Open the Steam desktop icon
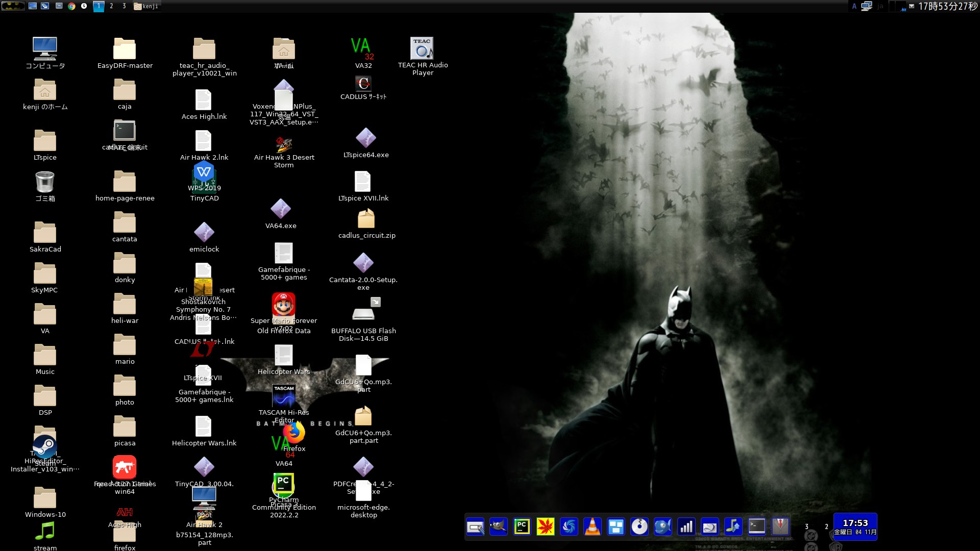This screenshot has height=551, width=980. 45,444
